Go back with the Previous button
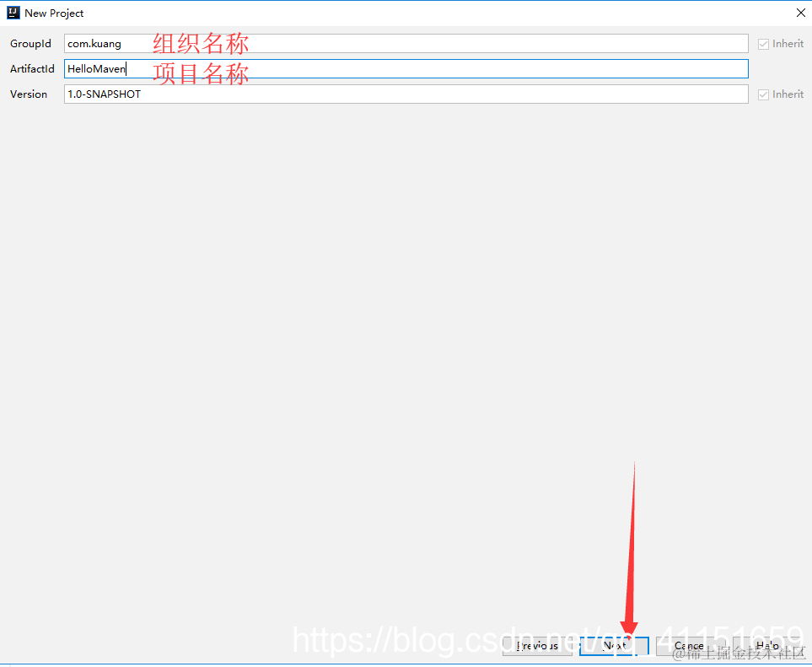Screen dimensions: 812x667 tap(537, 646)
